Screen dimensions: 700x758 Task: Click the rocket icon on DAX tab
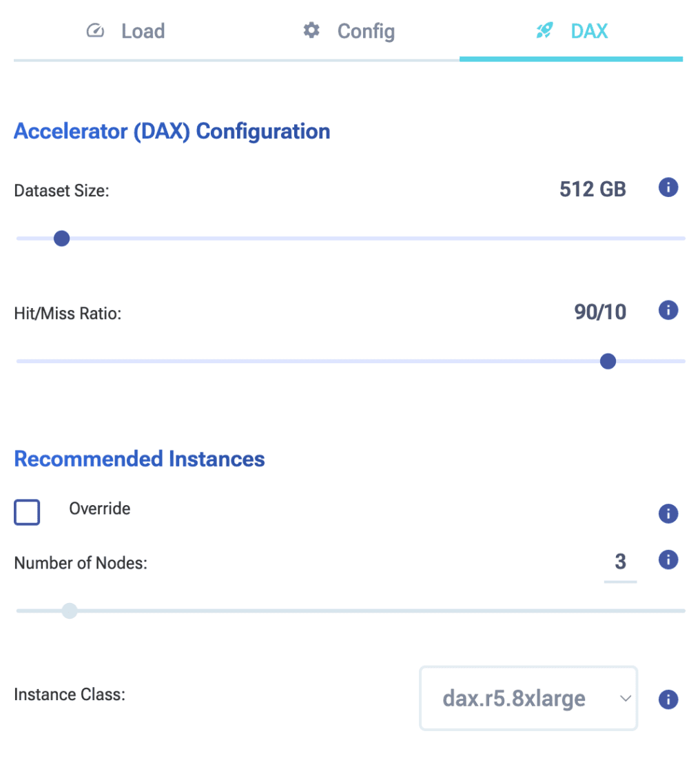coord(544,31)
